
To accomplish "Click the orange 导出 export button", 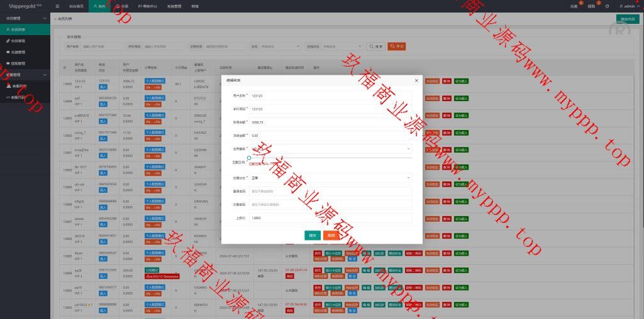I will [x=396, y=46].
